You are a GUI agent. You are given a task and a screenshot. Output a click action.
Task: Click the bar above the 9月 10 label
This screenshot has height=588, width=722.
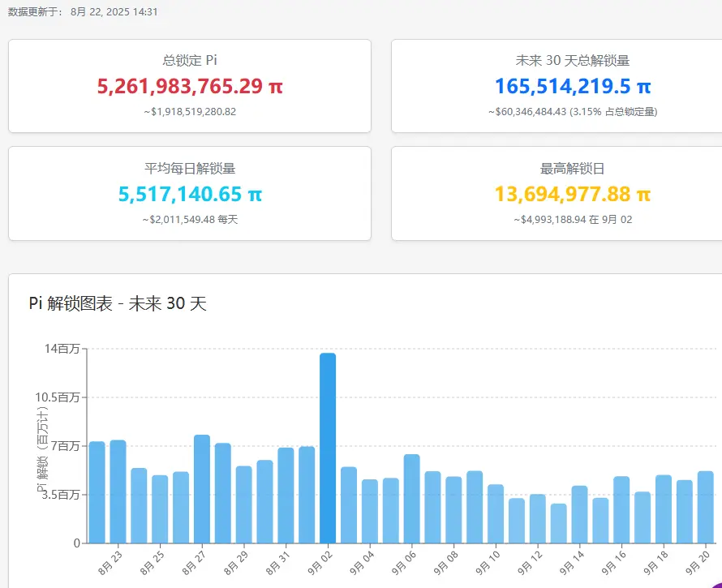click(496, 514)
